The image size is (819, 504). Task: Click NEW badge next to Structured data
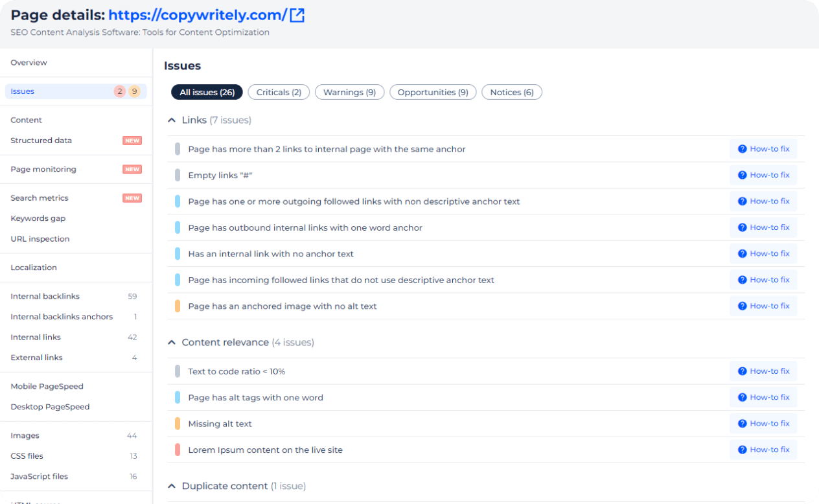coord(132,141)
